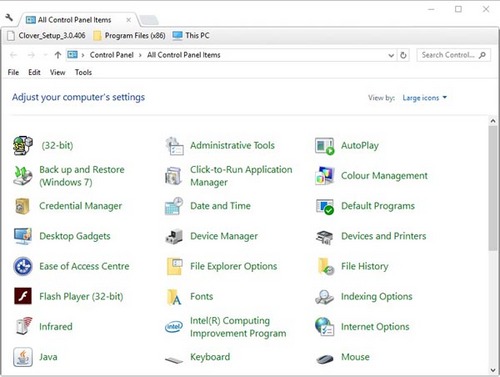This screenshot has height=377, width=500.
Task: Open the Credential Manager safe icon
Action: click(x=22, y=206)
